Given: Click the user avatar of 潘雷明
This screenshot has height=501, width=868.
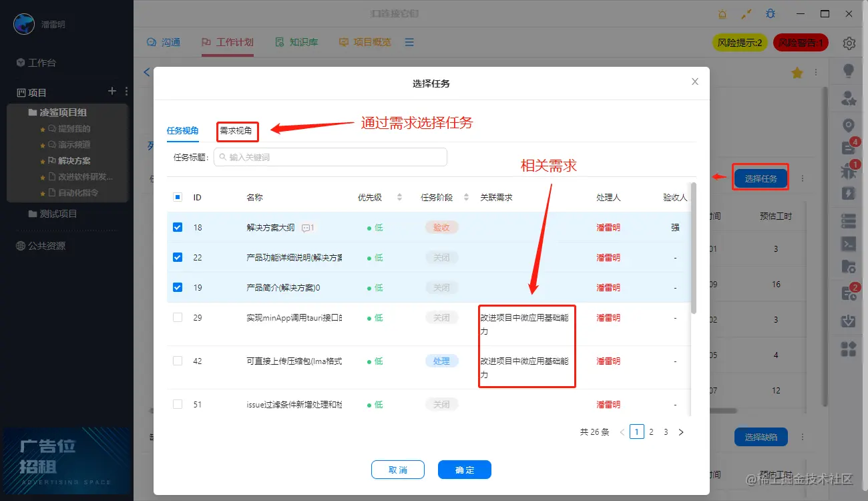Looking at the screenshot, I should (x=24, y=24).
